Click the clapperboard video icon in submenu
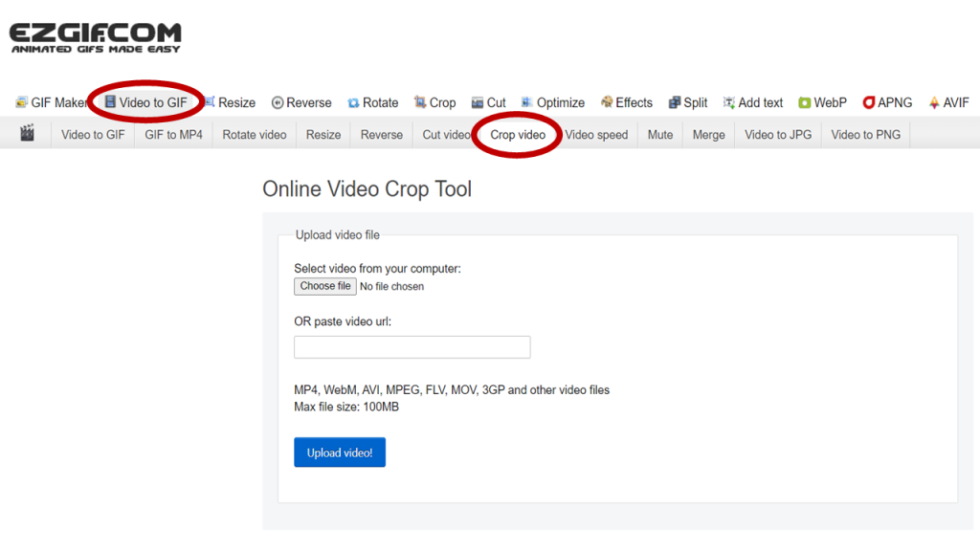Viewport: 980px width, 551px height. (x=27, y=134)
